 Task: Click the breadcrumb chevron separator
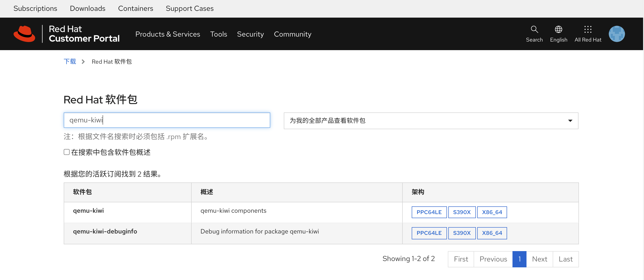click(x=83, y=62)
